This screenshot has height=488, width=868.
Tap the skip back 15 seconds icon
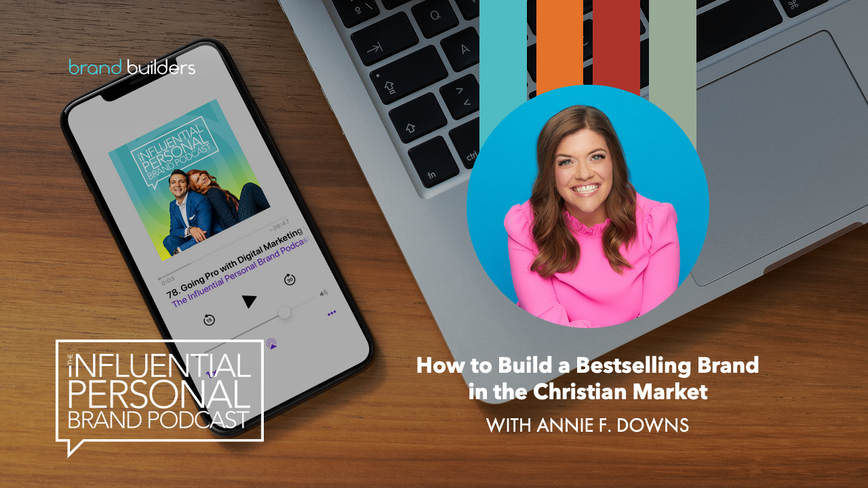(210, 320)
